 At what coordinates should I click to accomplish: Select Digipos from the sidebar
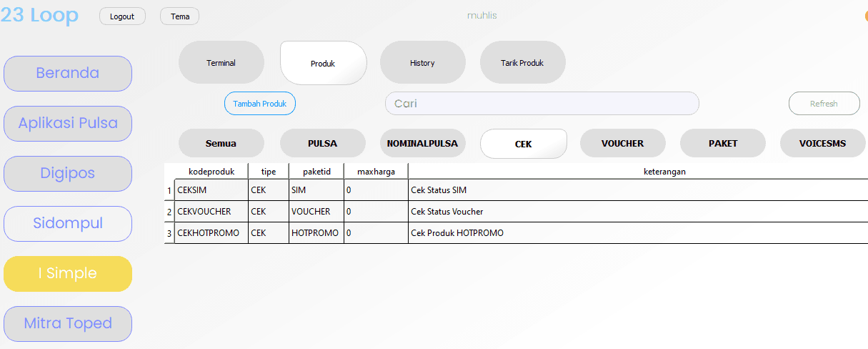point(68,174)
